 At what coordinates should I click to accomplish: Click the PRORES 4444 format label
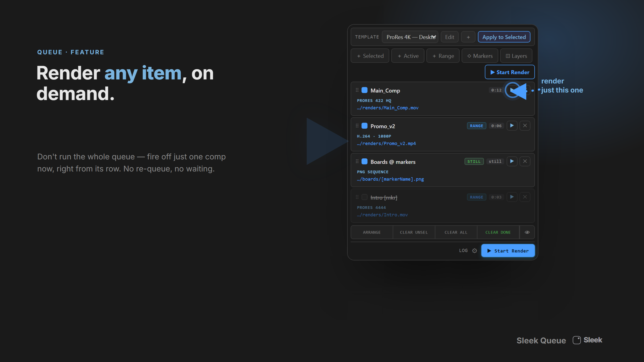tap(371, 208)
